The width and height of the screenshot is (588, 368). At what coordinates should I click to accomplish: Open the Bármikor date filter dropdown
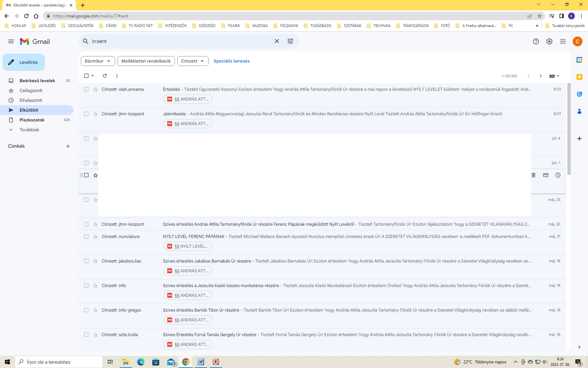[x=98, y=61]
